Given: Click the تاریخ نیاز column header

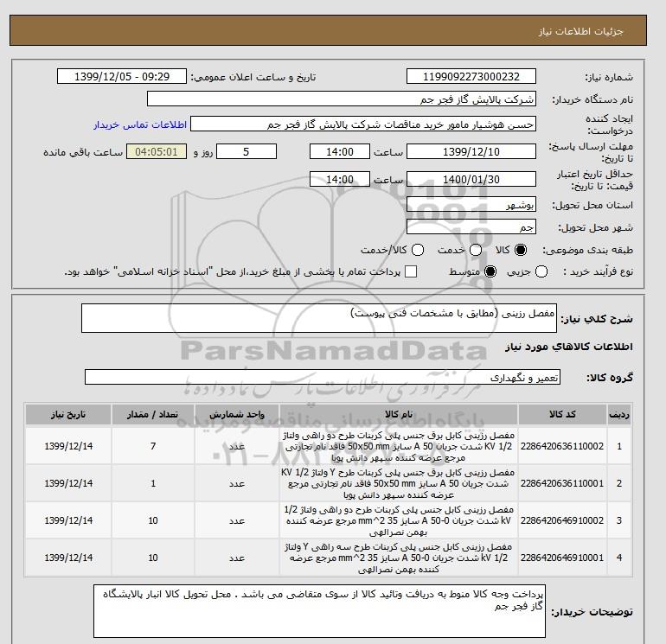Looking at the screenshot, I should (x=68, y=415).
